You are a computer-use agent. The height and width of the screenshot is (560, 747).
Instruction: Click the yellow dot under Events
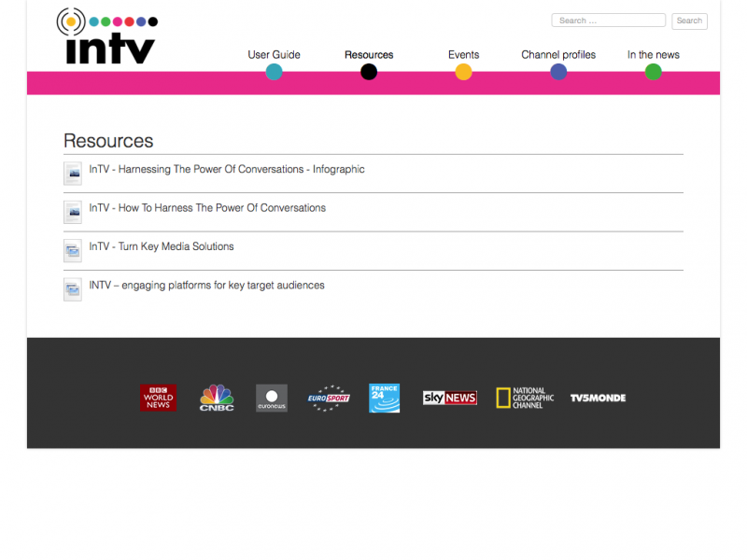tap(463, 72)
